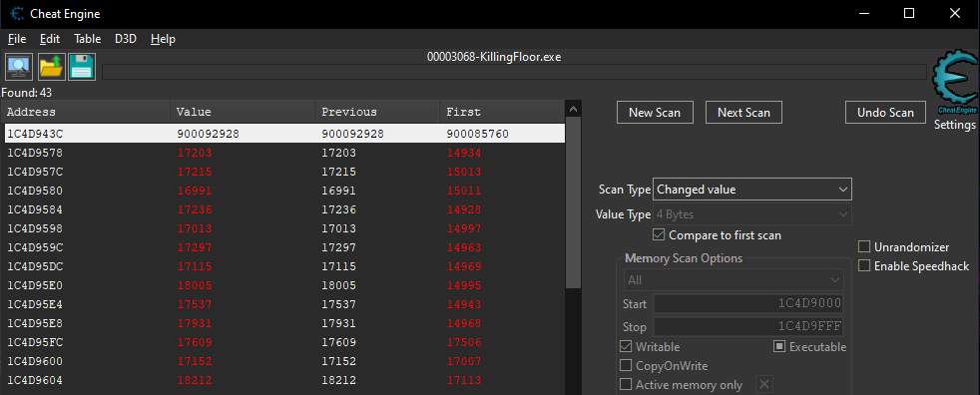
Task: Select the result row with address 1C4D9578
Action: point(284,153)
